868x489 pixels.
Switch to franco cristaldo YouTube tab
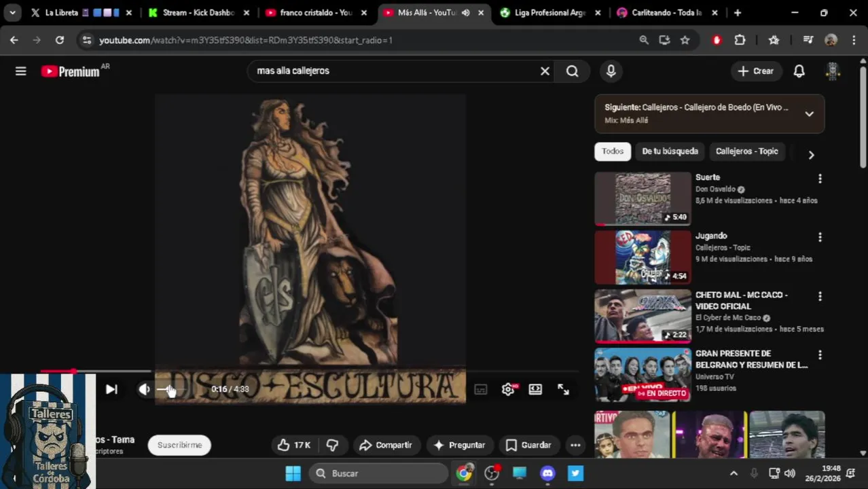pos(317,12)
